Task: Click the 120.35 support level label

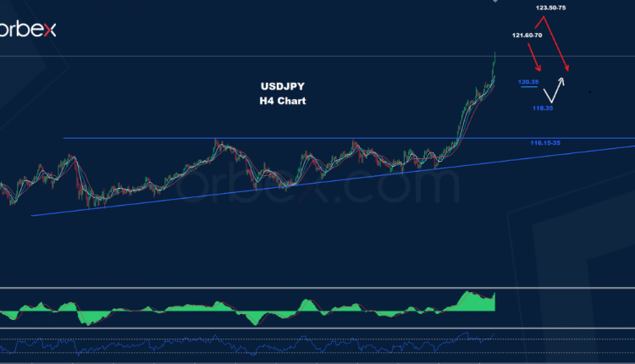Action: 528,82
